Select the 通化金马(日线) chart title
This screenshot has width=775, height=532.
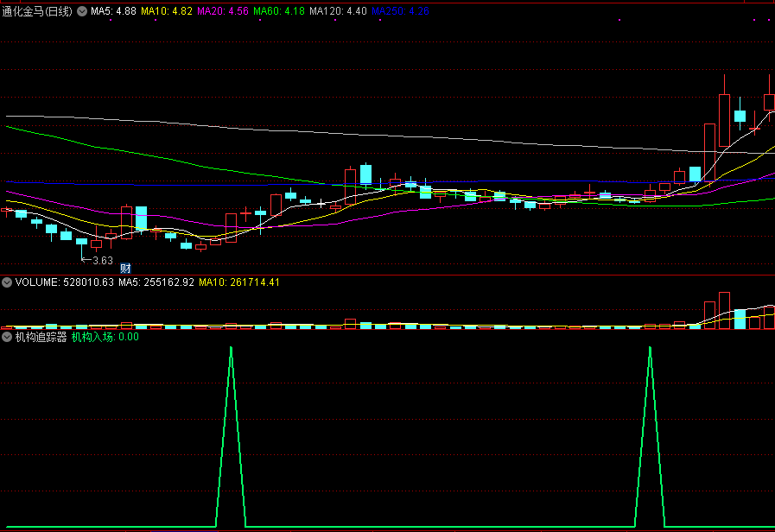click(x=37, y=11)
